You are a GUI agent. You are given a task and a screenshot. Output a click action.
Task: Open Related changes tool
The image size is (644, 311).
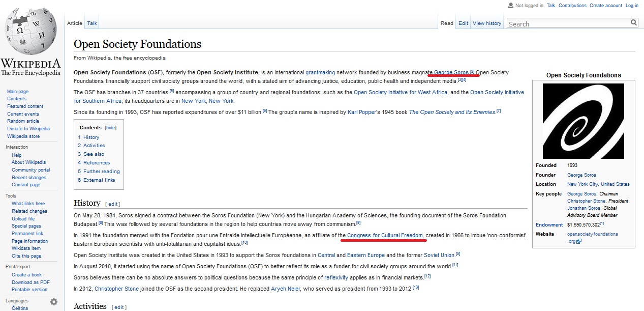(x=29, y=211)
